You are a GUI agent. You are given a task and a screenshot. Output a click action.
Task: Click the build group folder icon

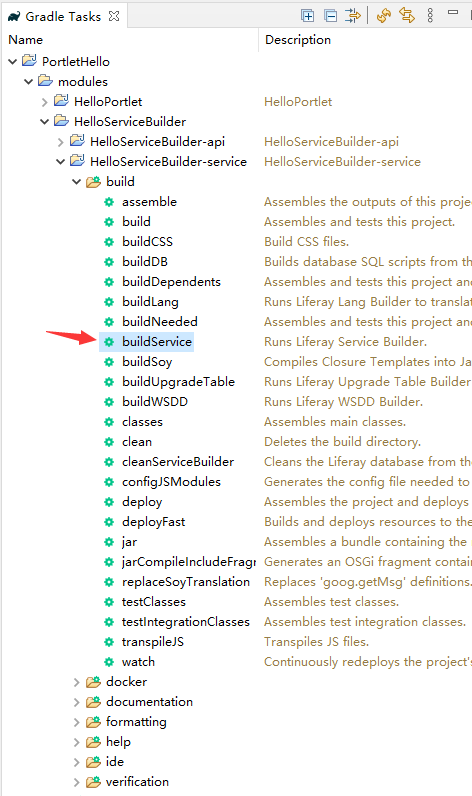(93, 181)
